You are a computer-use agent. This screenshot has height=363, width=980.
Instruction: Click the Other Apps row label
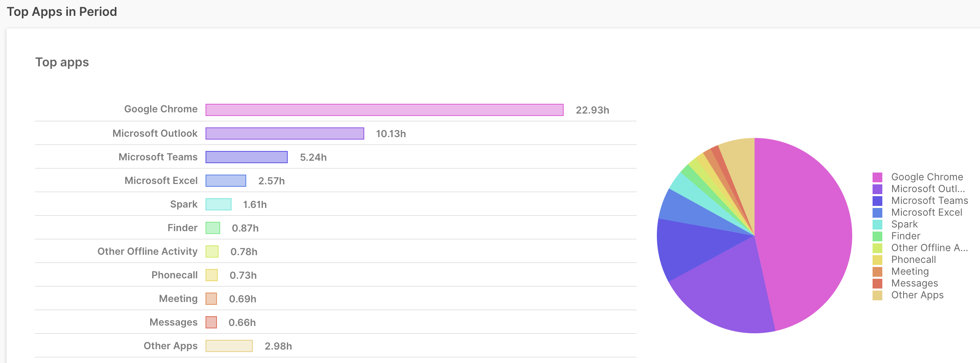(x=171, y=346)
